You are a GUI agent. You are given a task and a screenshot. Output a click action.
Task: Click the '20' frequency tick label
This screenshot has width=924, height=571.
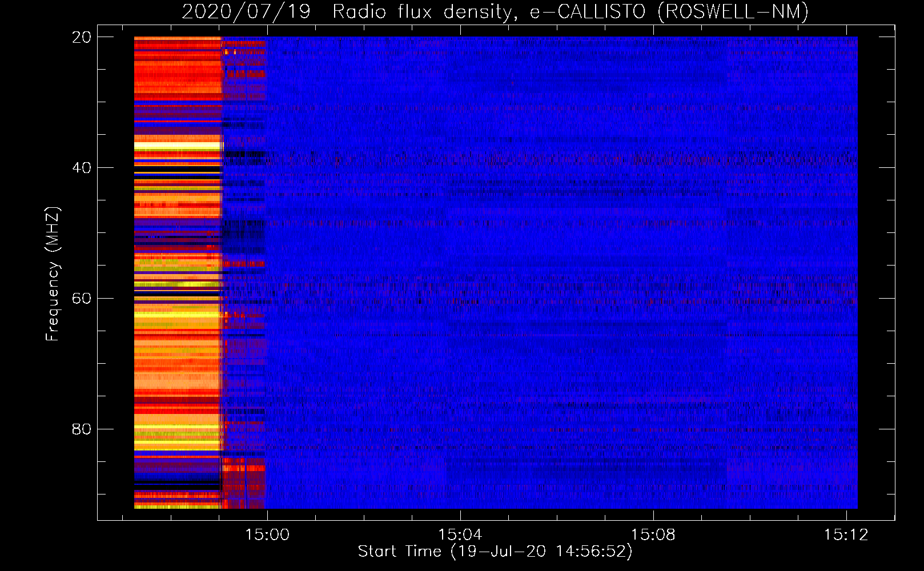(x=81, y=37)
